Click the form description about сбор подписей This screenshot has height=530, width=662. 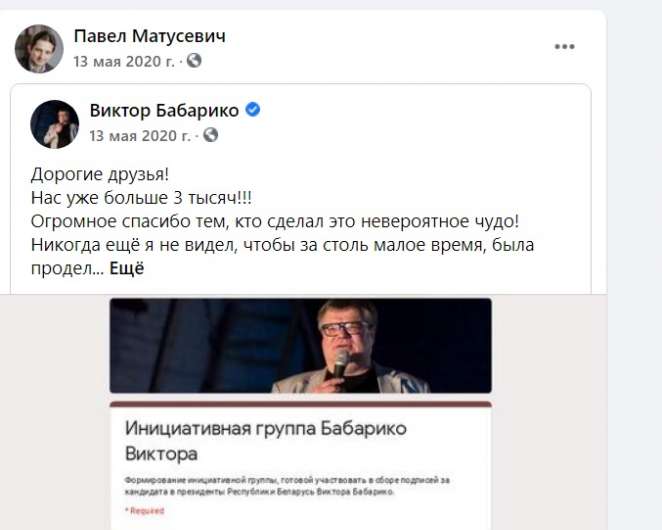[x=287, y=486]
